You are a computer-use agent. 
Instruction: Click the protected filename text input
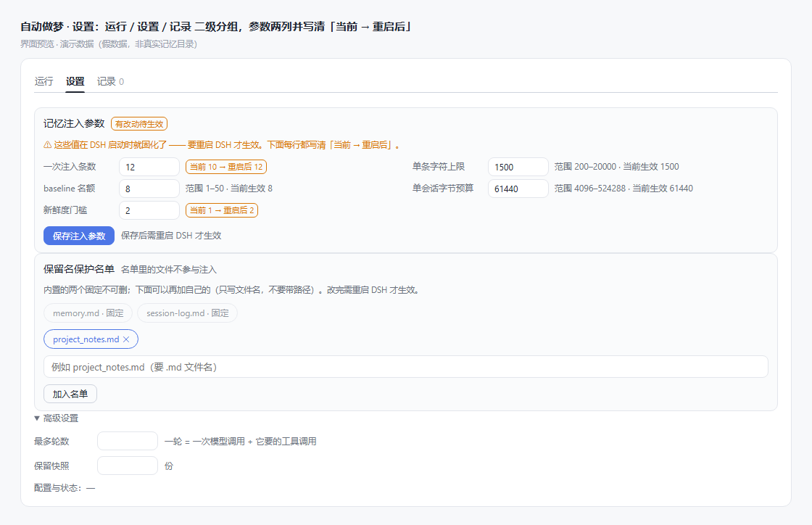405,367
